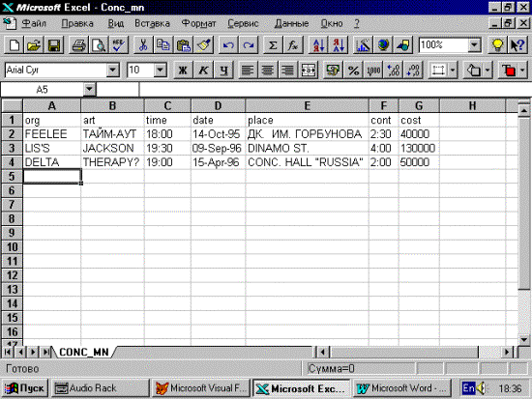532x399 pixels.
Task: Open the Формат menu
Action: pyautogui.click(x=198, y=23)
